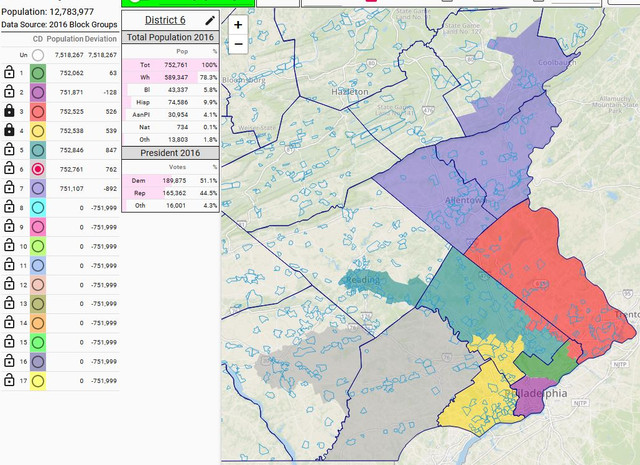This screenshot has height=465, width=640.
Task: Toggle the lock icon for district 5
Action: coord(9,150)
